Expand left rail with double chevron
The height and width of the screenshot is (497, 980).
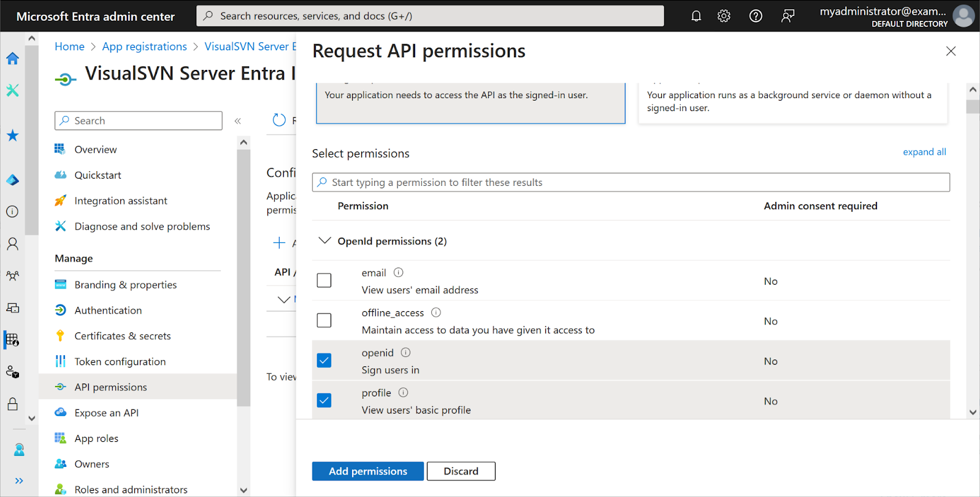(x=19, y=480)
